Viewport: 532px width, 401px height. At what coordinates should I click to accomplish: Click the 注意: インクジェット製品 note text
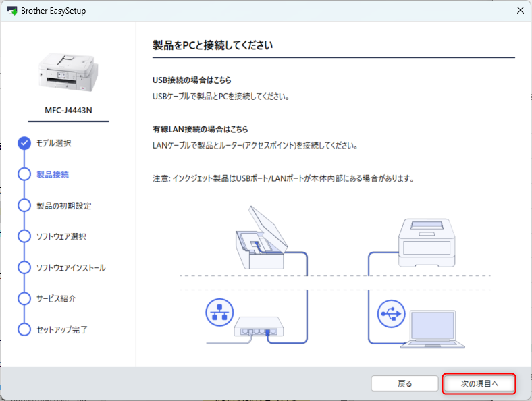click(284, 178)
